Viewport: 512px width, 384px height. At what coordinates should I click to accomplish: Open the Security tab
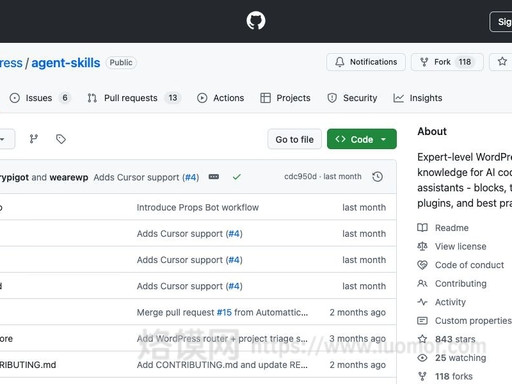(x=352, y=98)
